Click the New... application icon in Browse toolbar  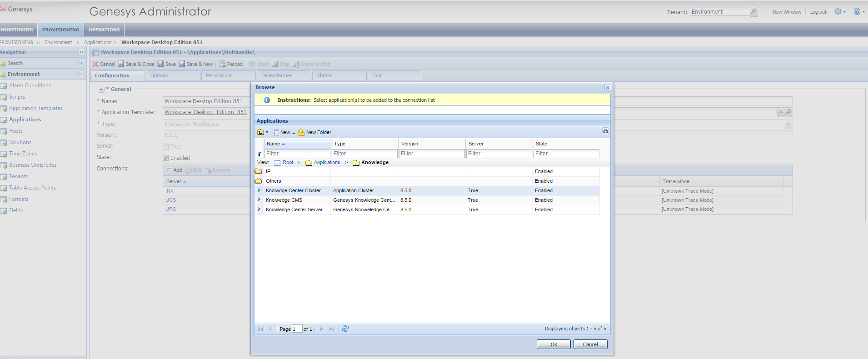click(276, 132)
